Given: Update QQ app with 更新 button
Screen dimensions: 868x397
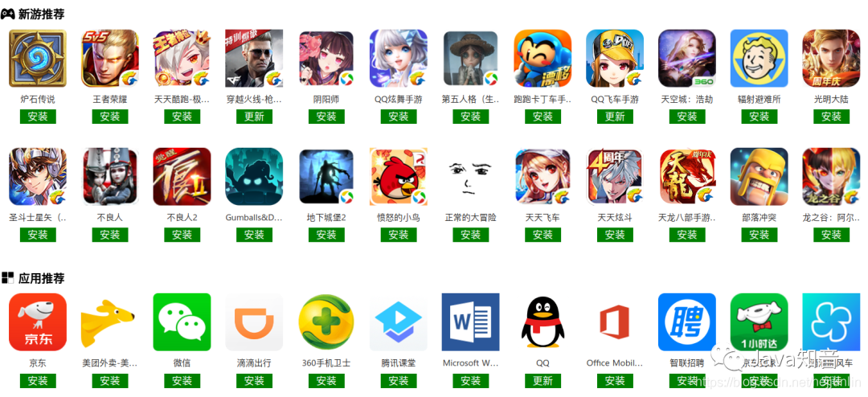Looking at the screenshot, I should (x=542, y=381).
